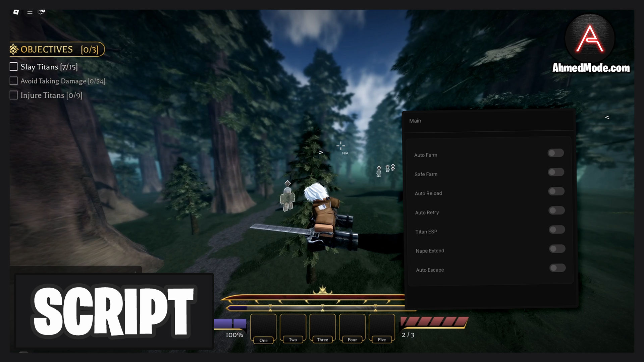644x362 pixels.
Task: Click the gold crown above health bar
Action: [x=322, y=290]
